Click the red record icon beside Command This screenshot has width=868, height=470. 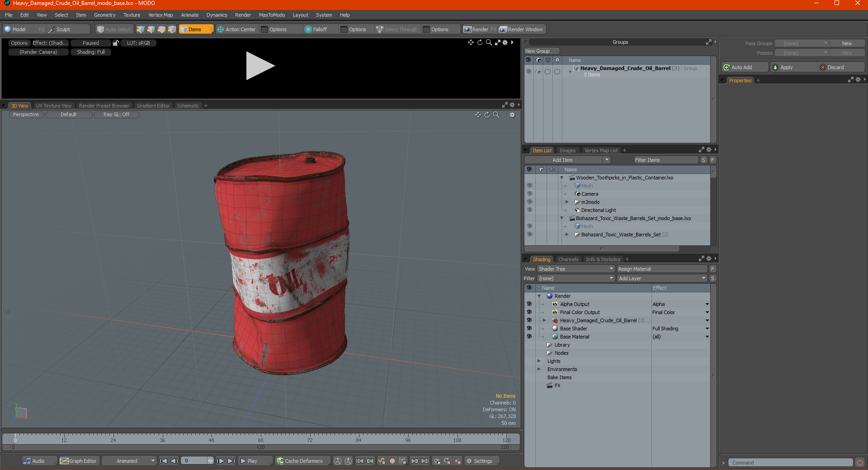click(x=860, y=463)
